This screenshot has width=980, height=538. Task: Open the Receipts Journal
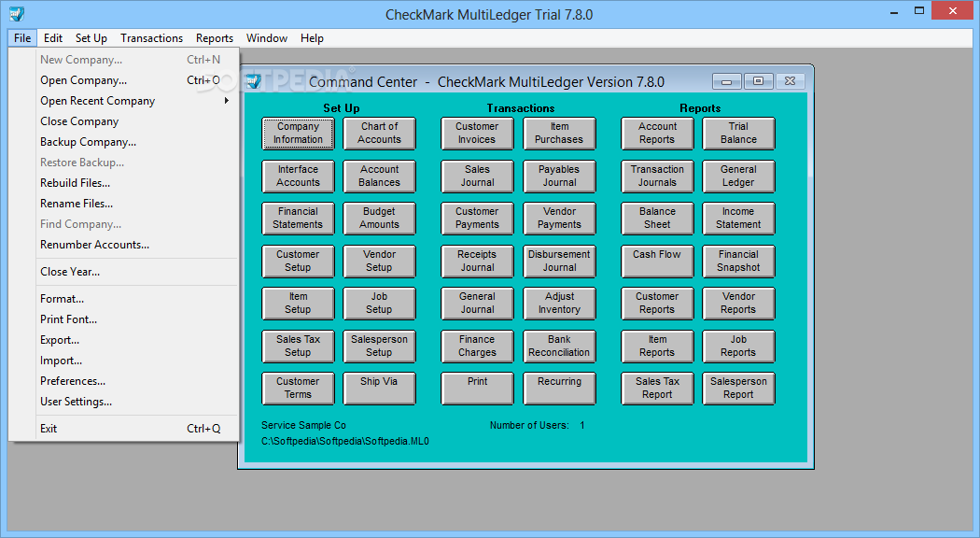click(478, 261)
